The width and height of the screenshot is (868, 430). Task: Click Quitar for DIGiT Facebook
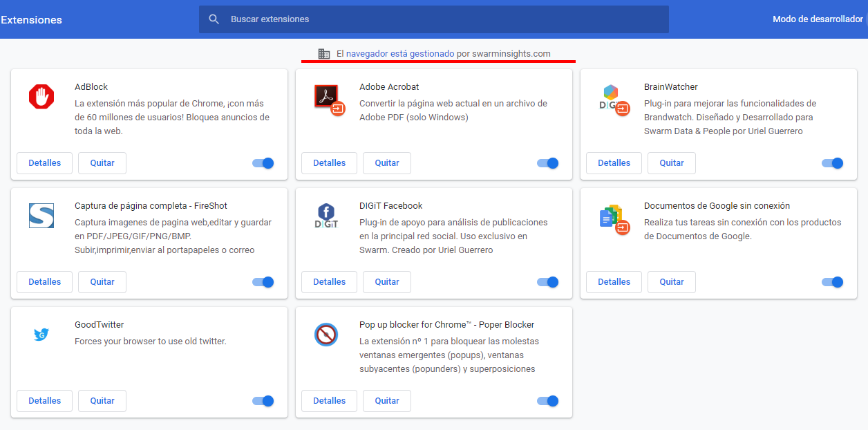pos(387,282)
